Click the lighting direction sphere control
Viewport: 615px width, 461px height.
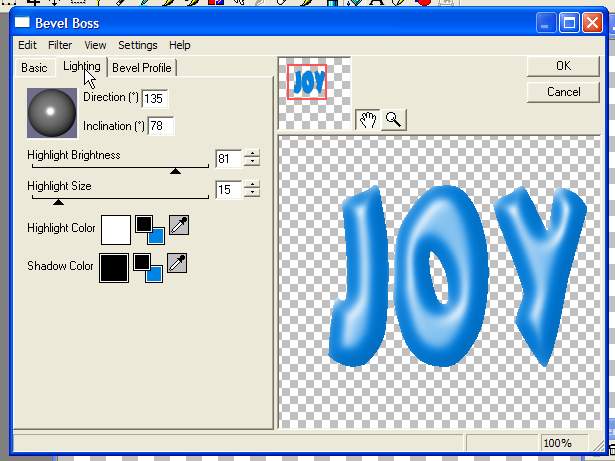[x=52, y=113]
